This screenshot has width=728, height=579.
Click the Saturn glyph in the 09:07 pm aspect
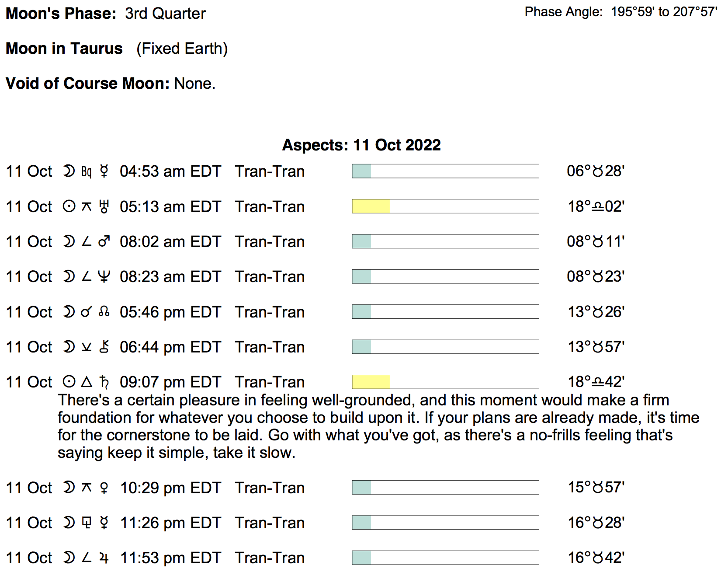104,382
